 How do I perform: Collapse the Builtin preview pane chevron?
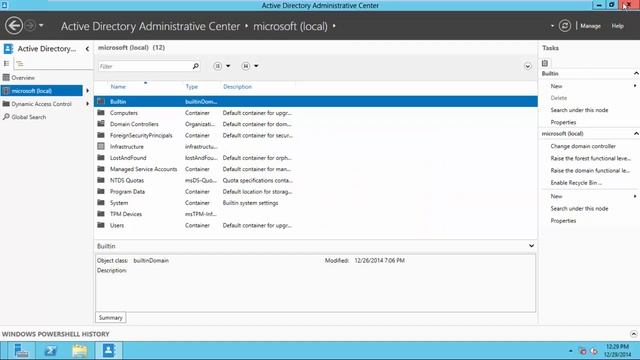(x=531, y=246)
